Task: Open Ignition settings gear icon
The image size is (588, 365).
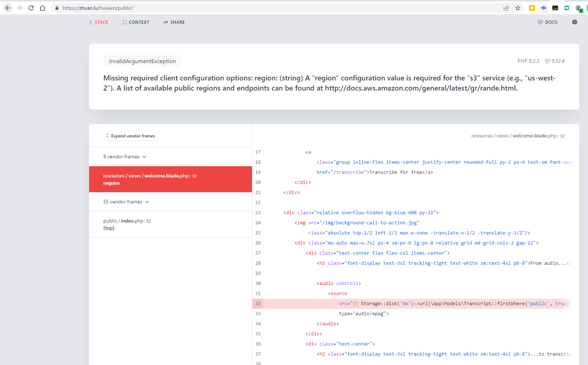Action: click(x=575, y=22)
